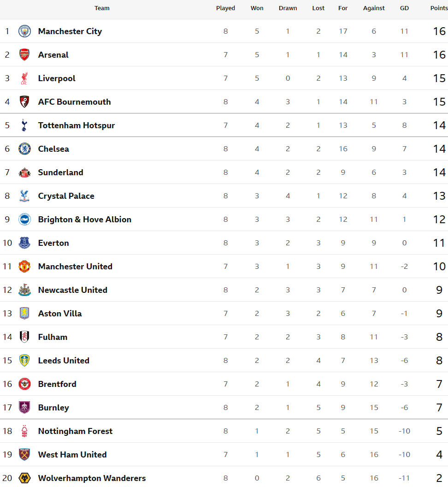Click the Manchester City club crest
This screenshot has width=448, height=487.
click(24, 31)
